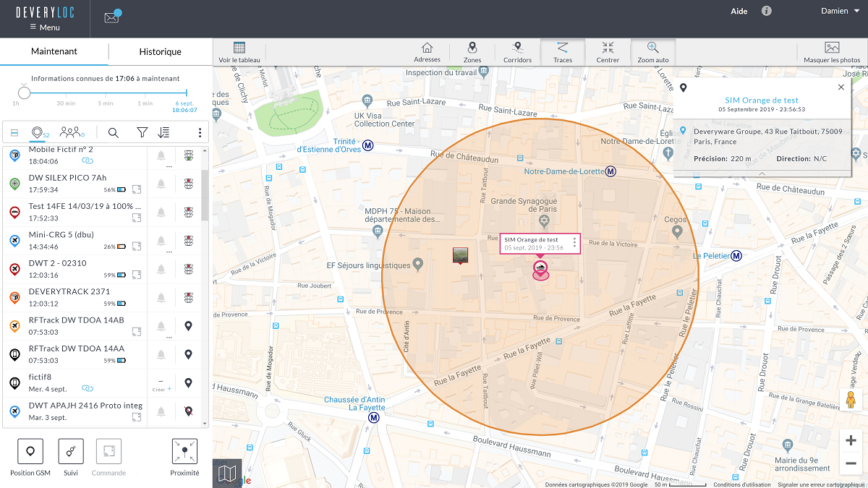Open the Menu hamburger

(x=45, y=27)
